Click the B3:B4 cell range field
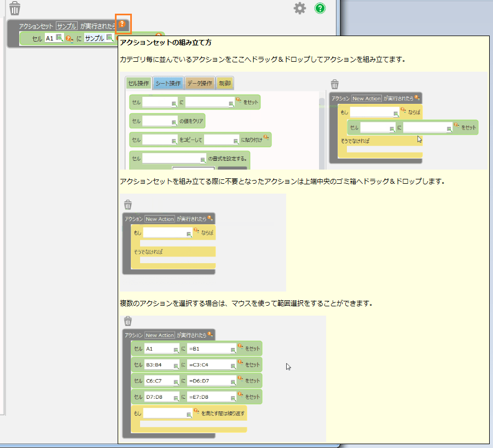The height and width of the screenshot is (448, 493). 158,364
